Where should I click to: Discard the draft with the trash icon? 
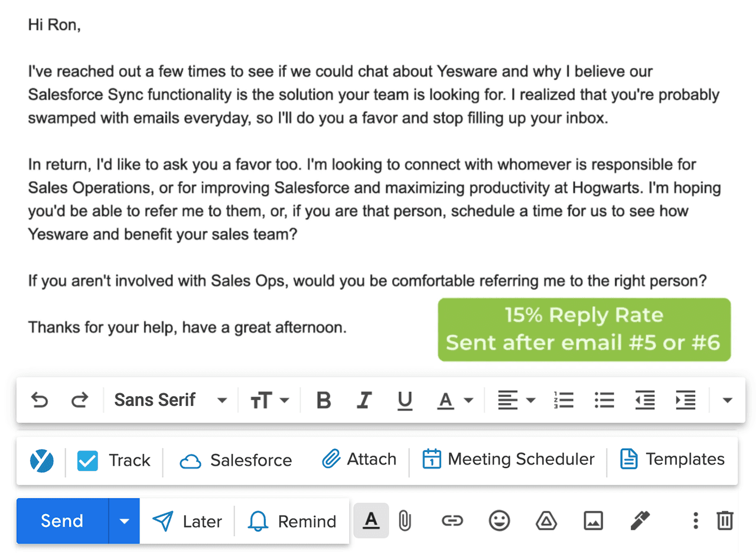click(x=725, y=521)
